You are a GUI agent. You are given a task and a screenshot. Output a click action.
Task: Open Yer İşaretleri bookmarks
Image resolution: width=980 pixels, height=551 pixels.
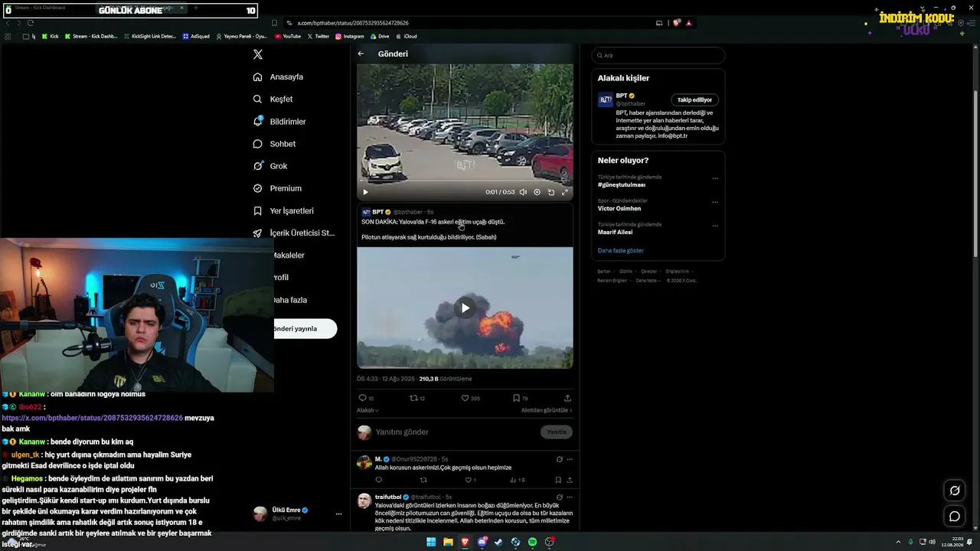283,210
